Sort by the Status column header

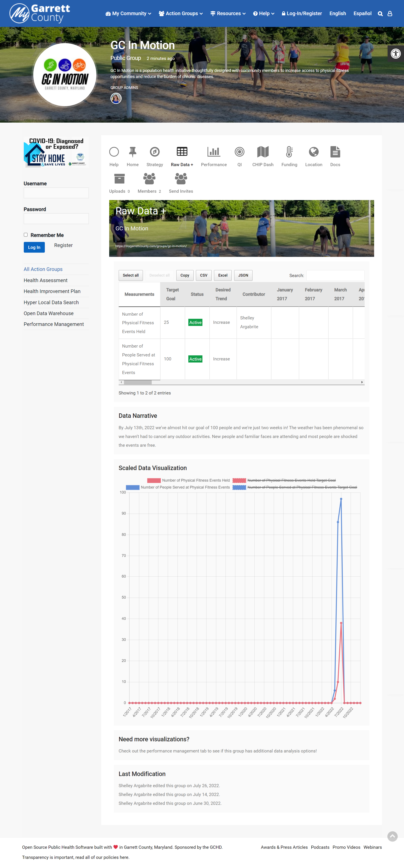[x=197, y=294]
